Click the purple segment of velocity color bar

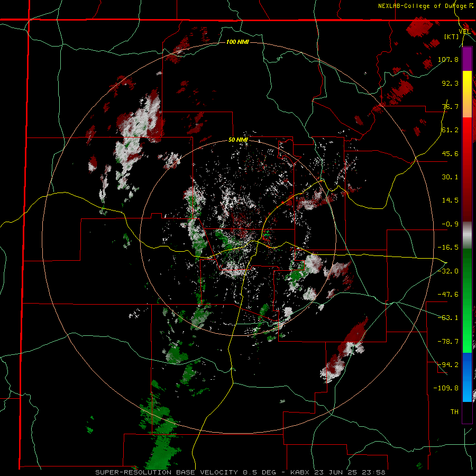point(467,59)
